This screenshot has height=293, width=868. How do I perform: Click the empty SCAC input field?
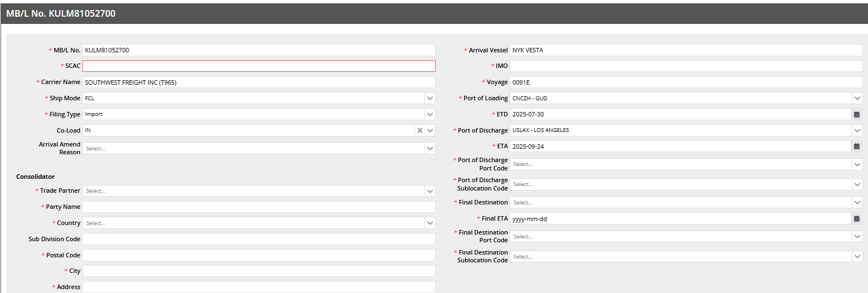259,66
